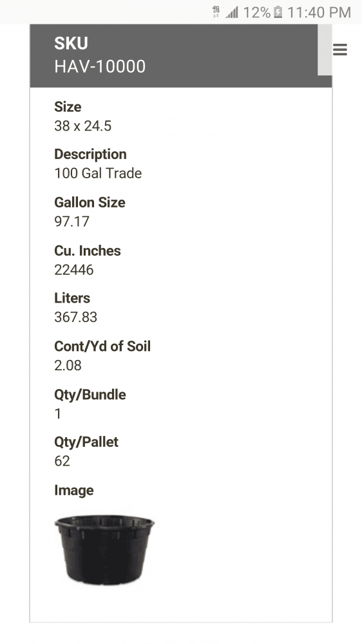Select the HAV-10000 SKU value

(100, 66)
